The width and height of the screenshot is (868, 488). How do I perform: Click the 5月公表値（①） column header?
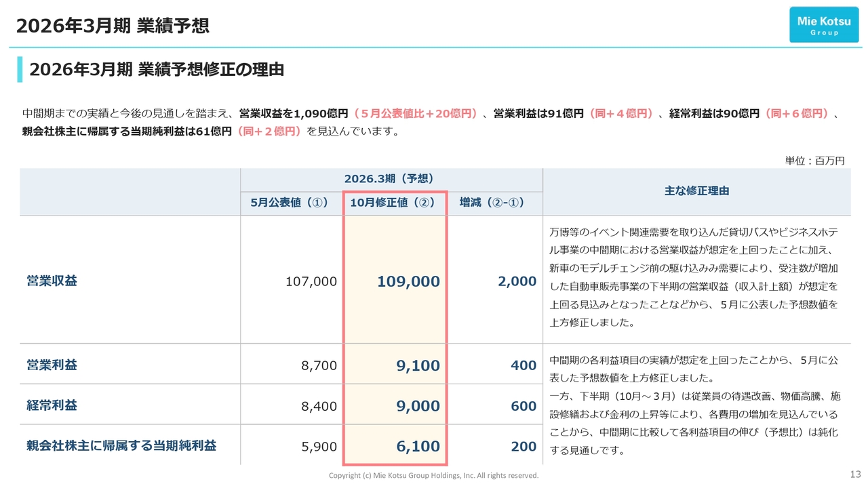coord(290,203)
